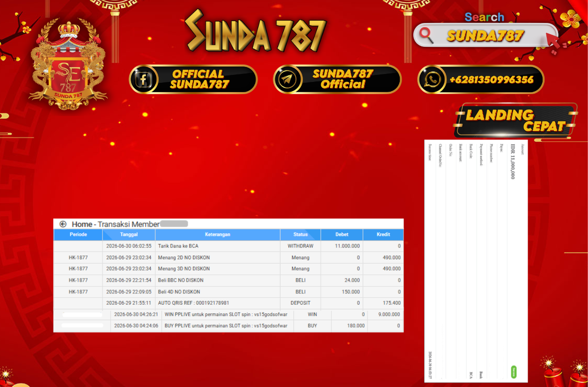588x387 pixels.
Task: Click the Kredit column header
Action: [383, 234]
